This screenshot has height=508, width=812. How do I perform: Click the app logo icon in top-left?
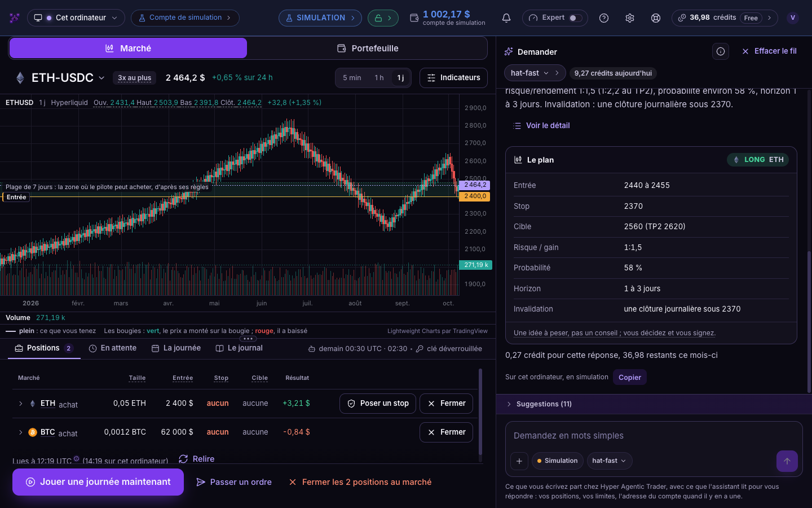point(15,18)
